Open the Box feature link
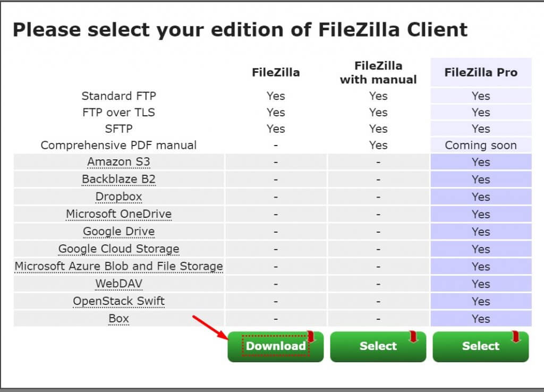 point(118,319)
